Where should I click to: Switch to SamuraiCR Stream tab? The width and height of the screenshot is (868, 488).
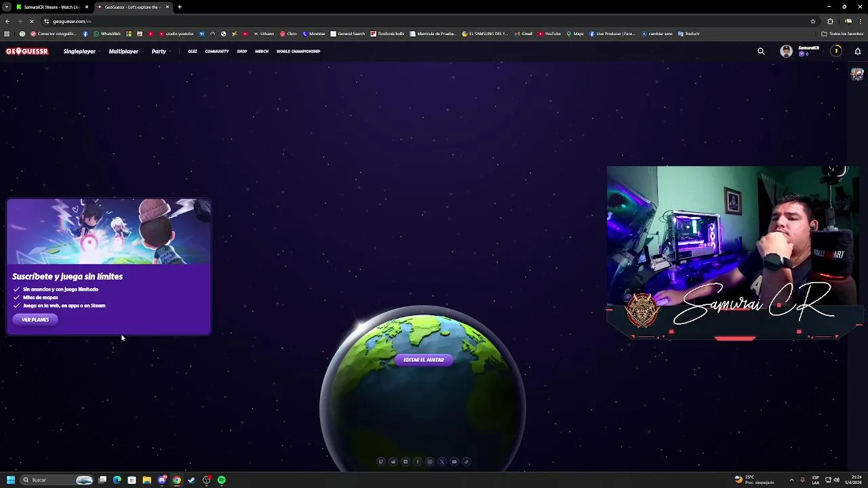52,7
